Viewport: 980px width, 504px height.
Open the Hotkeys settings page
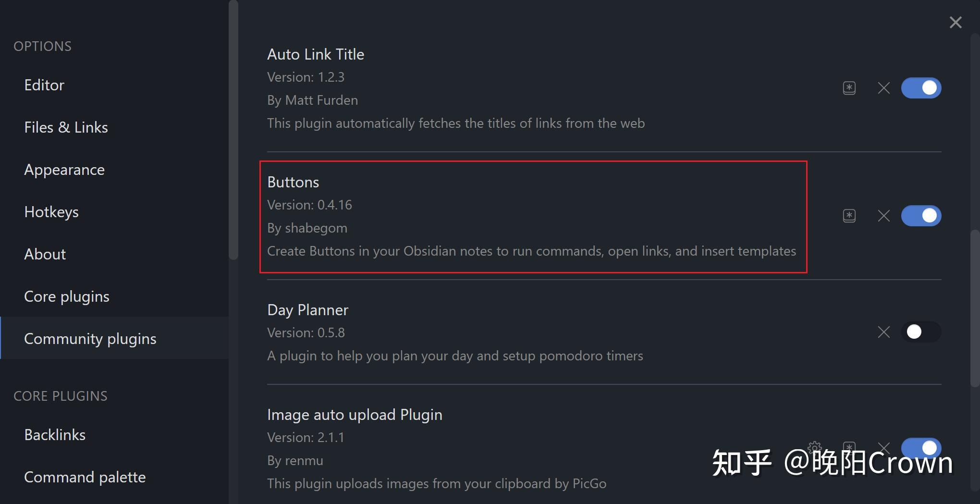[51, 212]
